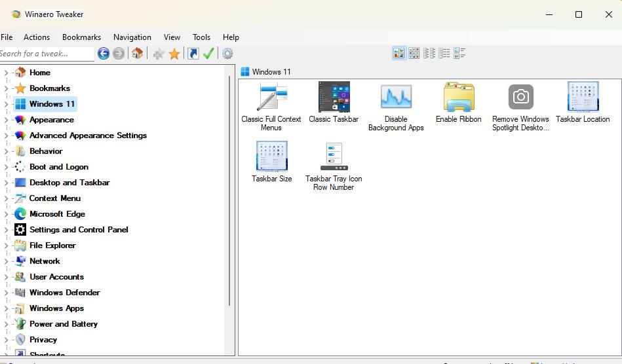Open the Taskbar Location tweak
Viewport: 622px width, 364px height.
point(583,103)
